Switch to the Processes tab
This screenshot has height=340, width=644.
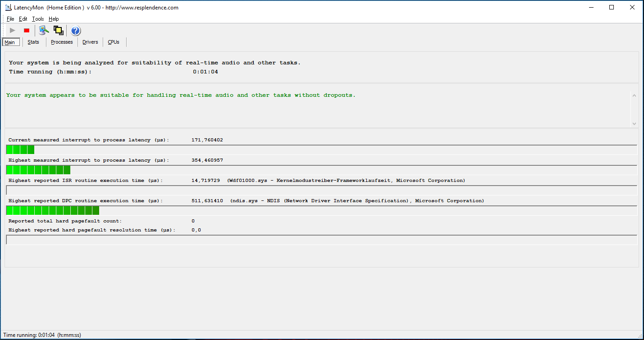point(62,42)
